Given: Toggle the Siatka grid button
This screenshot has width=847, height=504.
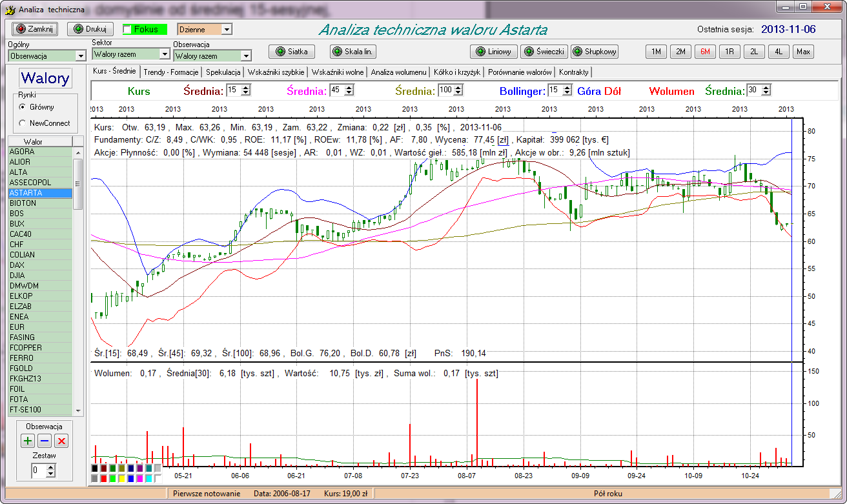Looking at the screenshot, I should [292, 52].
